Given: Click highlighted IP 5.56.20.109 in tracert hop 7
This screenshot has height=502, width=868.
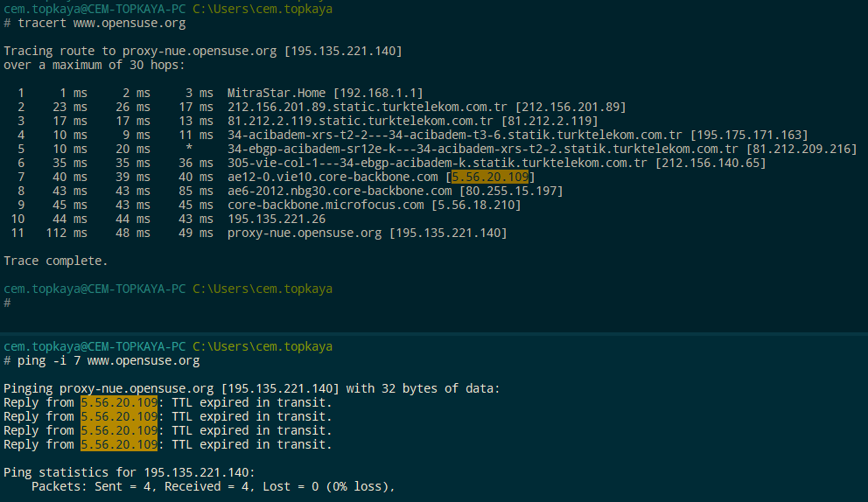Looking at the screenshot, I should click(489, 178).
